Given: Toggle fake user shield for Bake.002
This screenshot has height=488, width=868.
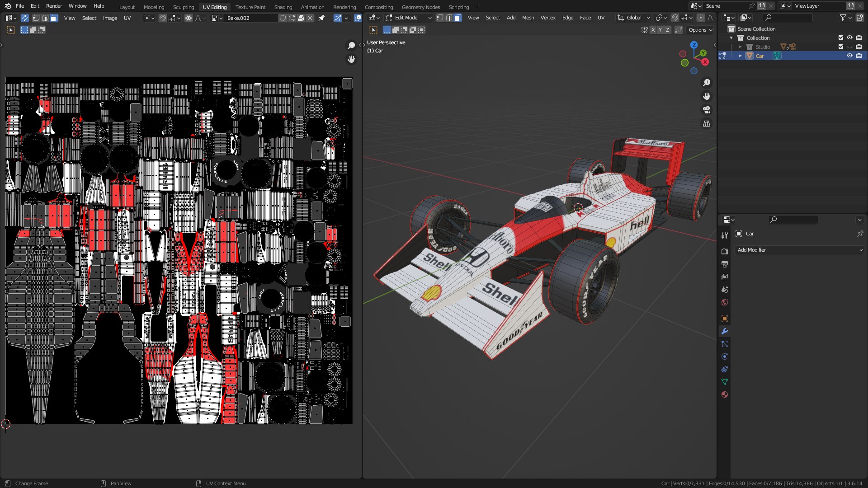Looking at the screenshot, I should pyautogui.click(x=283, y=18).
